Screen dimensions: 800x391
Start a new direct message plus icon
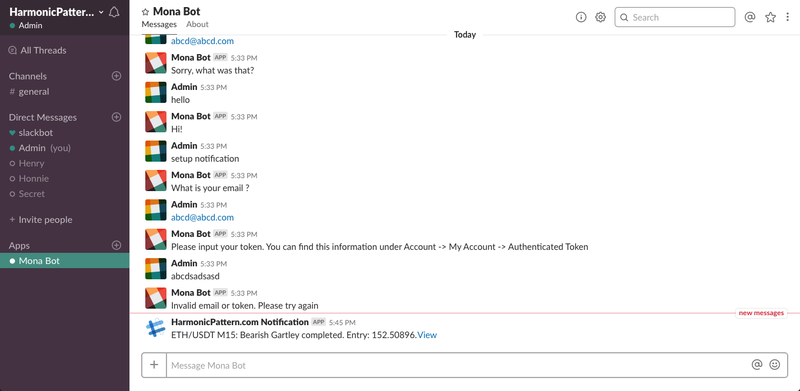[116, 117]
